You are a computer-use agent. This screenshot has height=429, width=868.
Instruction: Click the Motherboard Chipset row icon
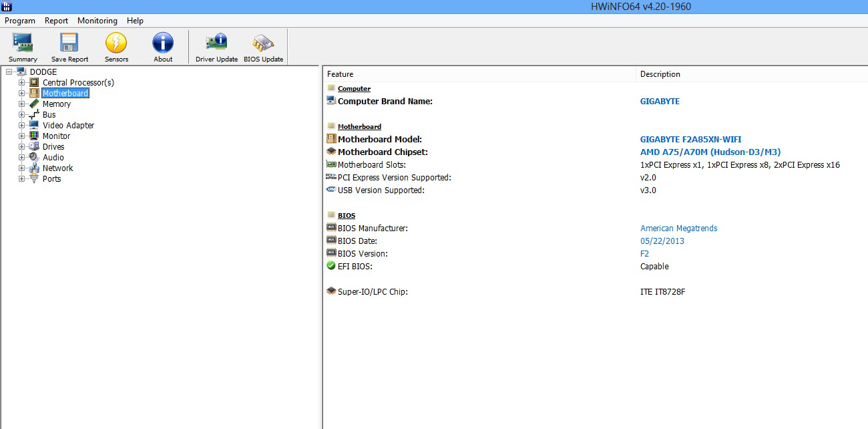pyautogui.click(x=331, y=152)
